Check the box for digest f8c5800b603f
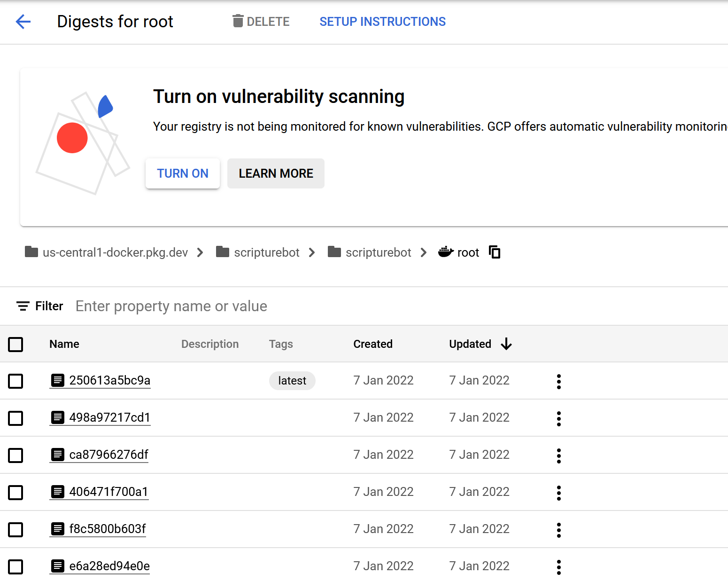 tap(15, 530)
